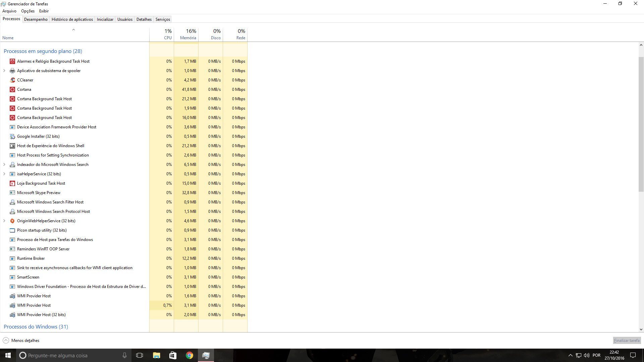
Task: Click the scrollbar down arrow
Action: (x=641, y=329)
